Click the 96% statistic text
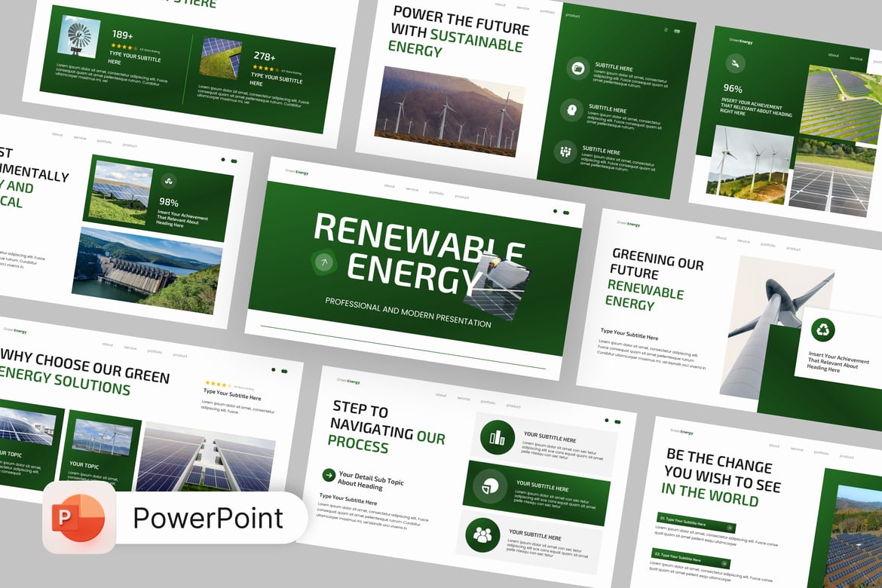882x588 pixels. [x=733, y=88]
